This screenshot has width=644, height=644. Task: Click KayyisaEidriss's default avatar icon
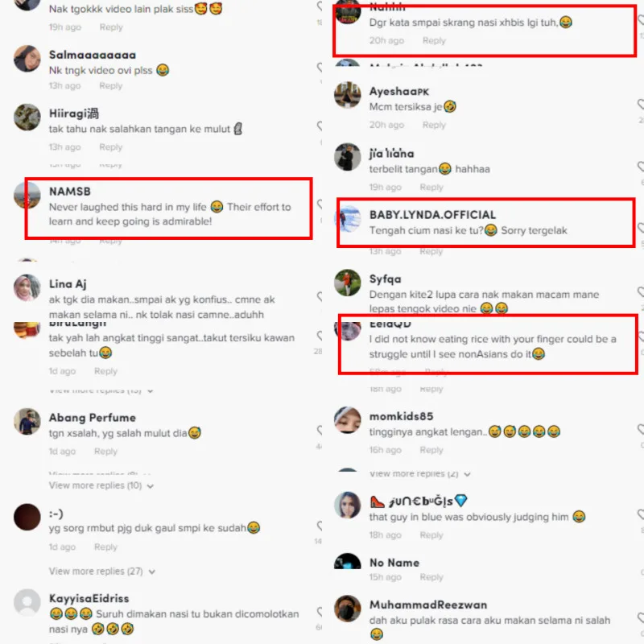[27, 602]
